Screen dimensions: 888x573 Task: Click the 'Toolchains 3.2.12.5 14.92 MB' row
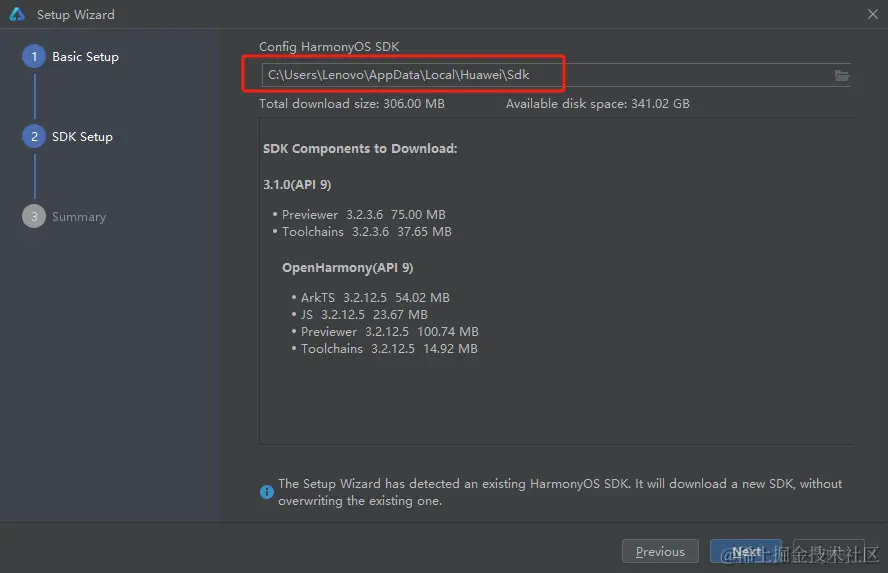pyautogui.click(x=389, y=349)
